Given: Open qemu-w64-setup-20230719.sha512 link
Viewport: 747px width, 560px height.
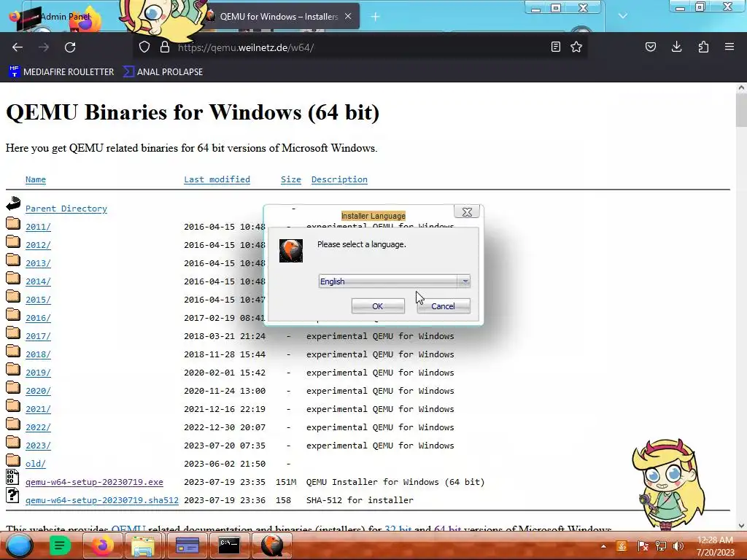Looking at the screenshot, I should 102,500.
